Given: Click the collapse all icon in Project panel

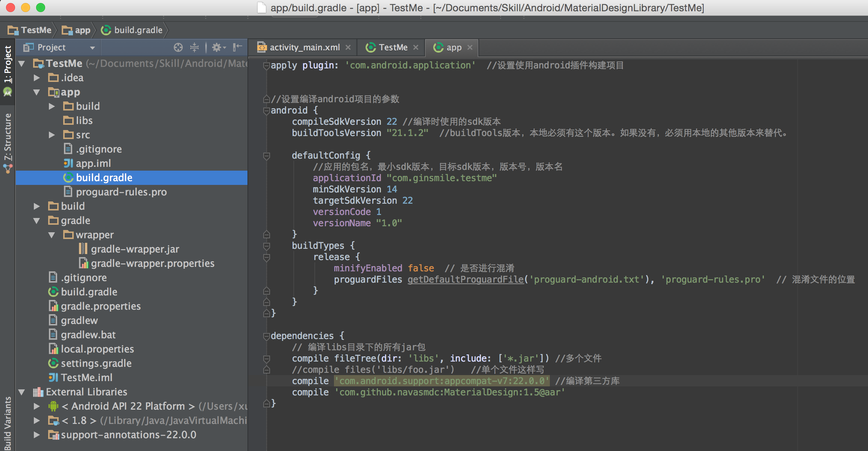Looking at the screenshot, I should [194, 47].
